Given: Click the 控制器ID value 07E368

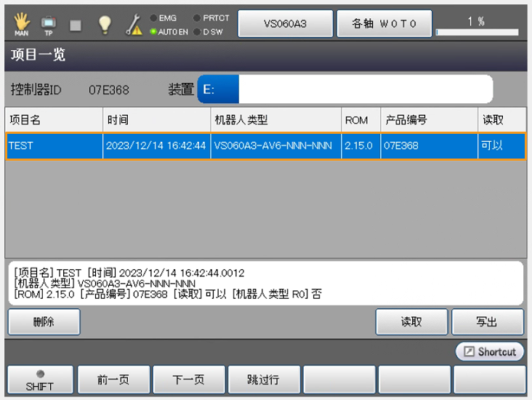Looking at the screenshot, I should point(109,90).
